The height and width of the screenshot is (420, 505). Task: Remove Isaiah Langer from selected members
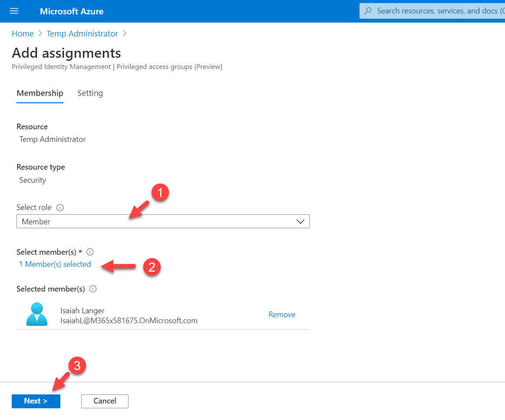[x=281, y=314]
